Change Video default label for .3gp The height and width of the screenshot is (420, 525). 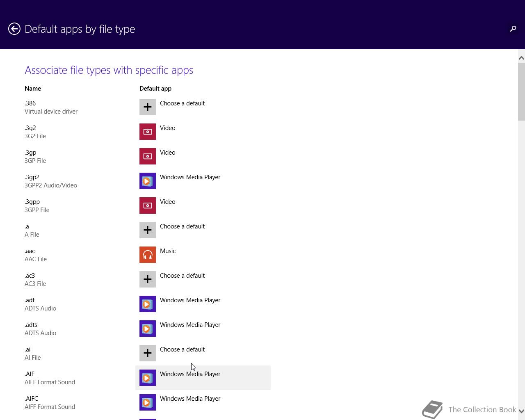tap(168, 153)
